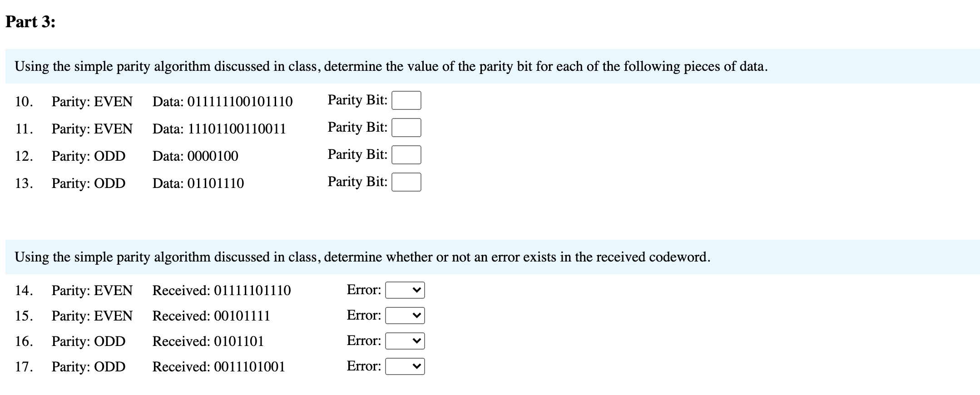Screen dimensions: 980x395
Task: Click the chevron on question 16's Error menu
Action: pyautogui.click(x=416, y=341)
